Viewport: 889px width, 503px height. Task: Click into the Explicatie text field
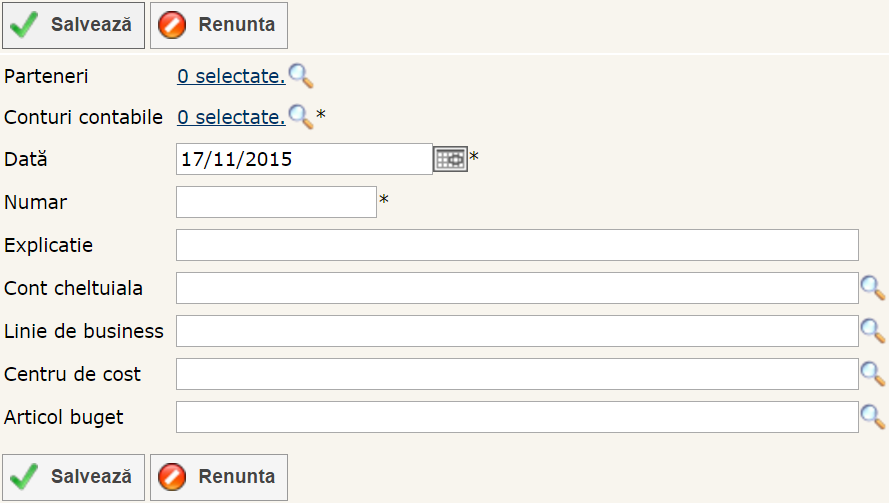click(517, 245)
